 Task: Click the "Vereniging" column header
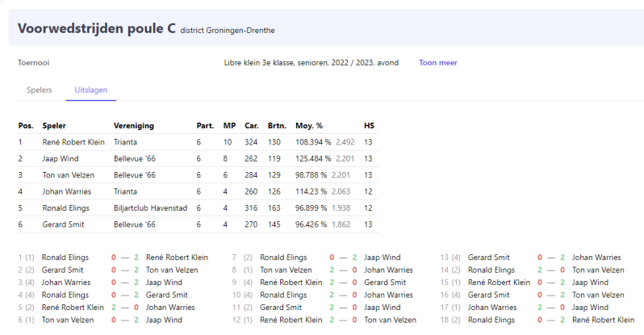pos(134,126)
